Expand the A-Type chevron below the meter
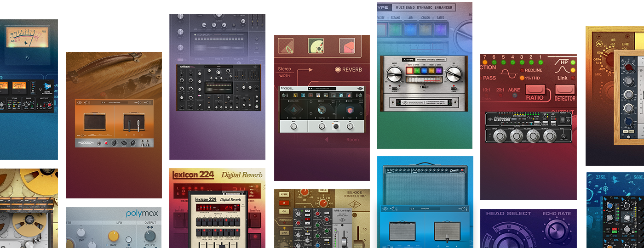Image resolution: width=644 pixels, height=248 pixels. 424,92
